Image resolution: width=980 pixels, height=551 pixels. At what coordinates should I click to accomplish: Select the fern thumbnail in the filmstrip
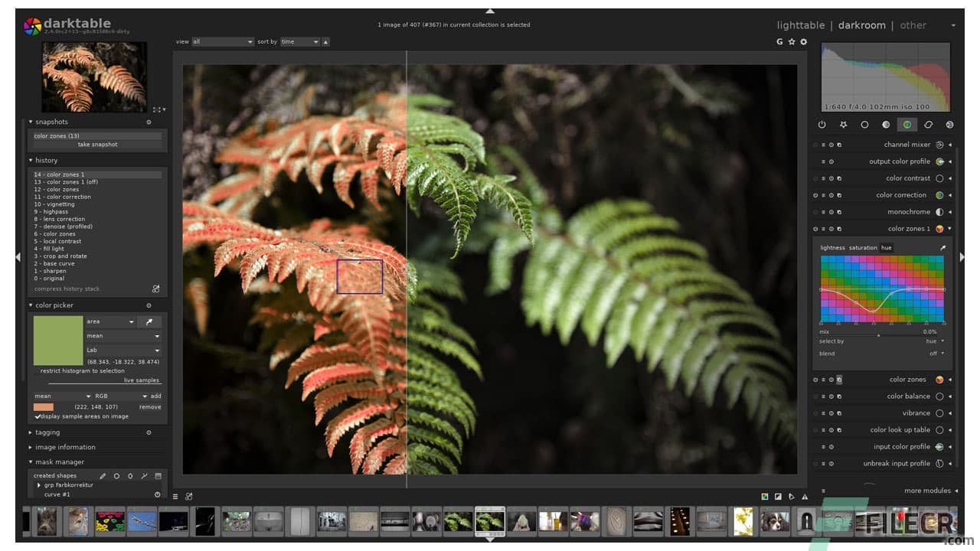tap(490, 521)
